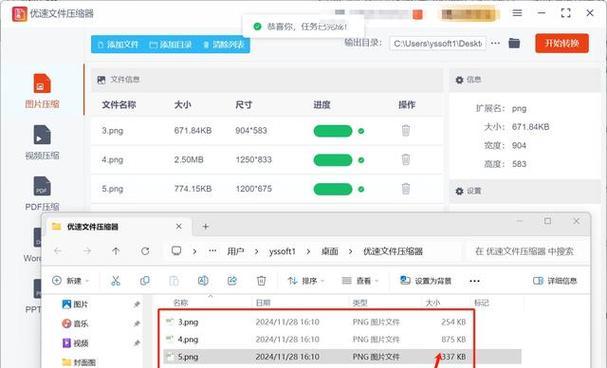This screenshot has height=368, width=607.
Task: Add a new Explorer tab with plus
Action: [206, 227]
